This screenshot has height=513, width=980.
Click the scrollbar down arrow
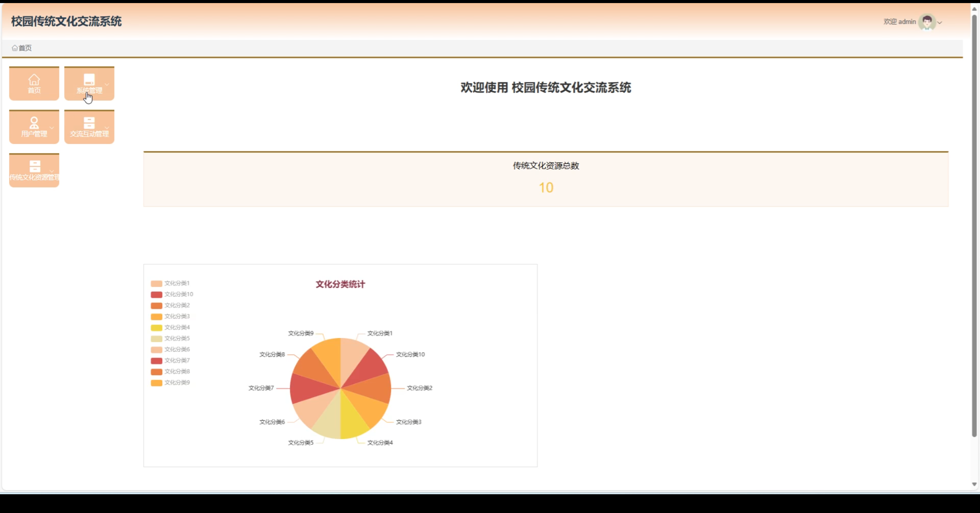click(974, 484)
